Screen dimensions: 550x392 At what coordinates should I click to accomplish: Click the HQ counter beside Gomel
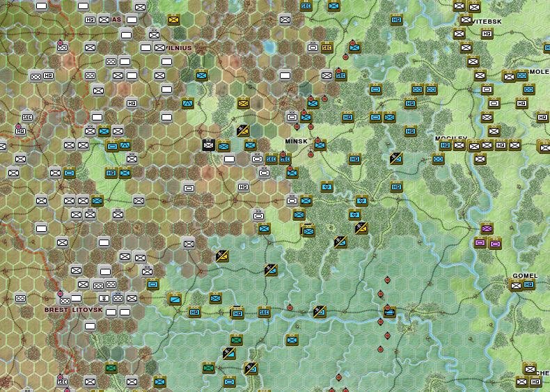(x=529, y=285)
